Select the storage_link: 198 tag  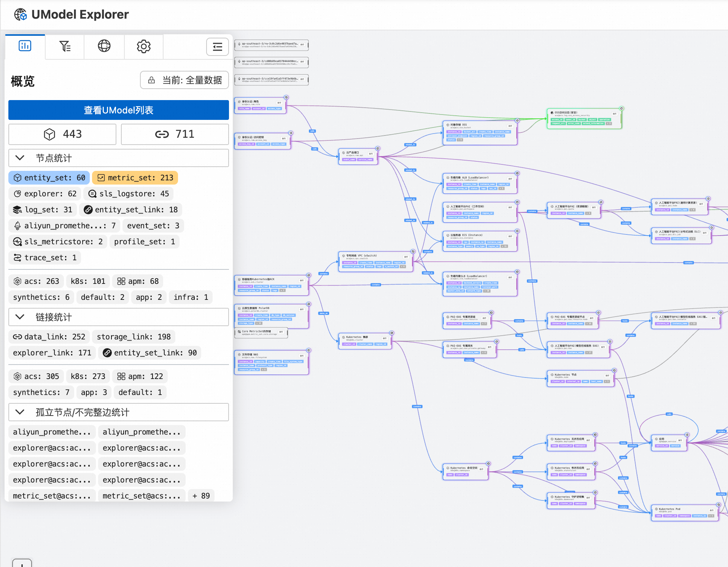pos(134,337)
